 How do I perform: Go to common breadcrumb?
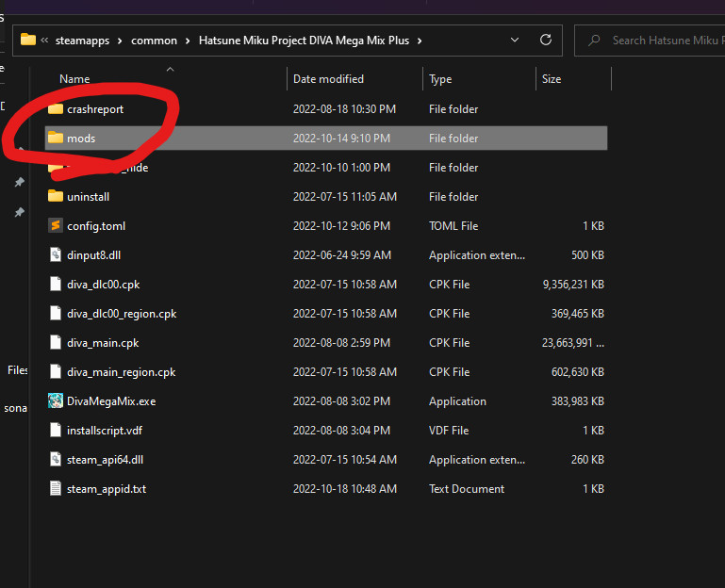(154, 41)
